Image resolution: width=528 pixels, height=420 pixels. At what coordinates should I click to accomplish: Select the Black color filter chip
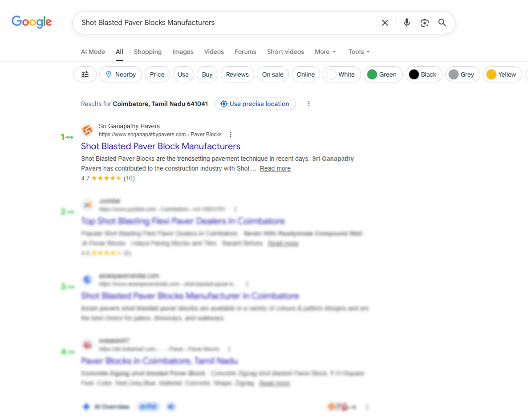[424, 74]
